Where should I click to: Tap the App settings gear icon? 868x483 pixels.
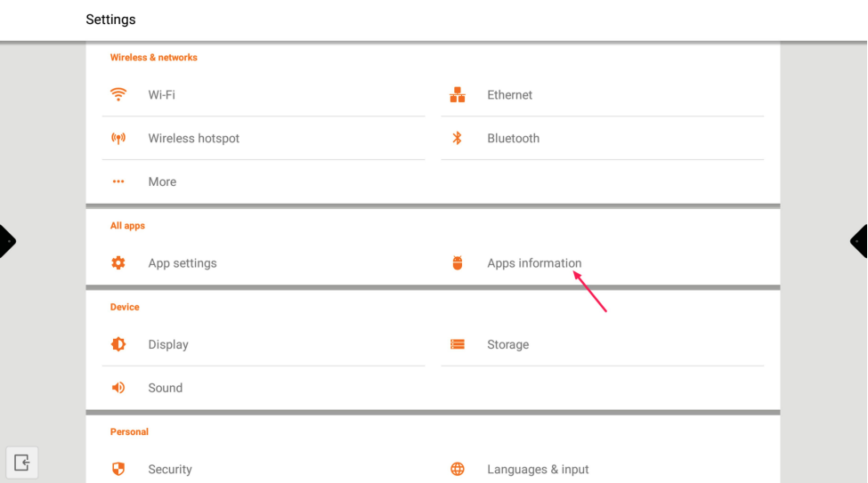[x=118, y=263]
